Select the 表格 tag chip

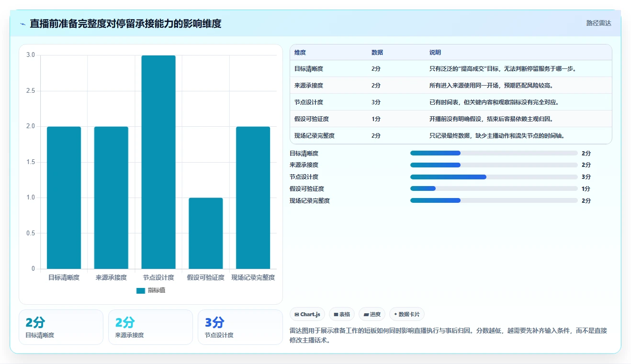coord(342,314)
